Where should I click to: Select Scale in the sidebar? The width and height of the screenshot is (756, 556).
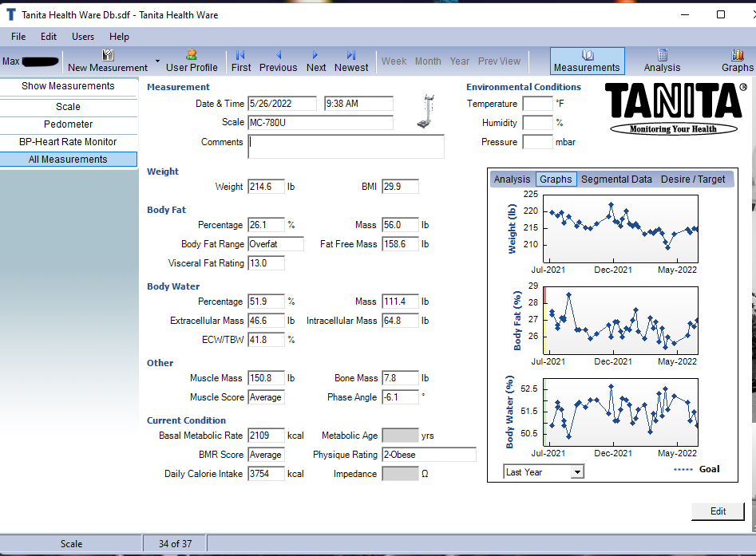coord(68,106)
